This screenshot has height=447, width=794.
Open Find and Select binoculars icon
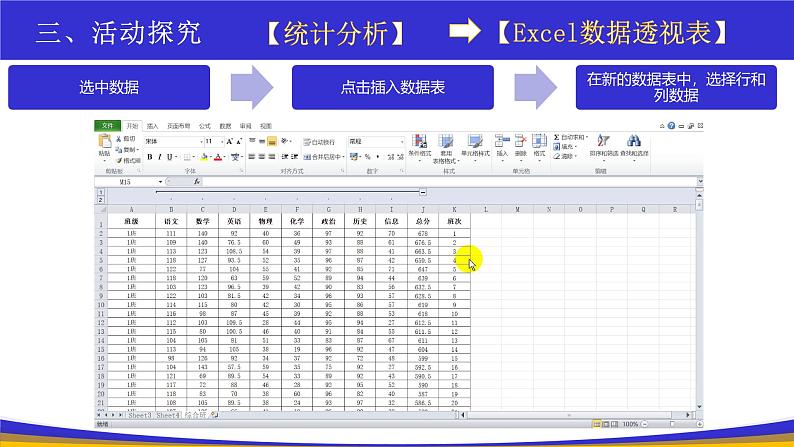[x=633, y=141]
